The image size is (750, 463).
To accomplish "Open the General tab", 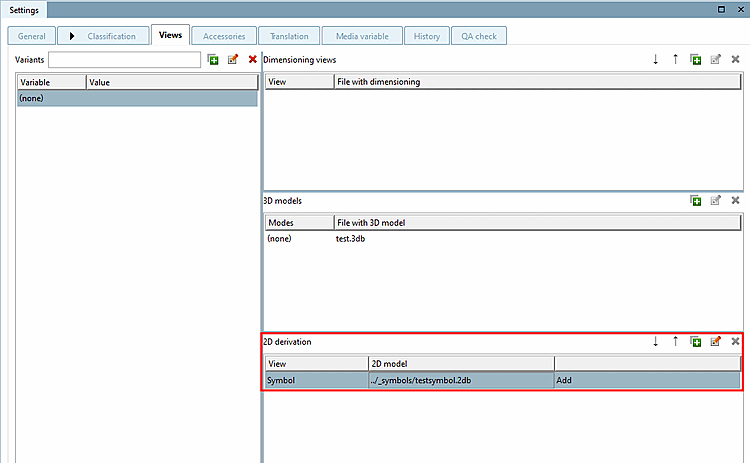I will 32,36.
